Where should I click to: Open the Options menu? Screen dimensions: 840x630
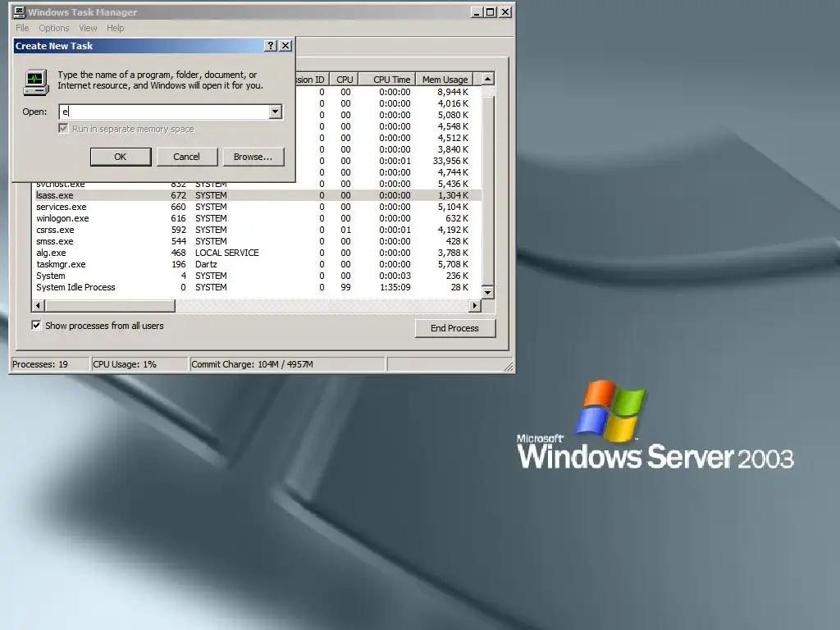click(x=53, y=28)
